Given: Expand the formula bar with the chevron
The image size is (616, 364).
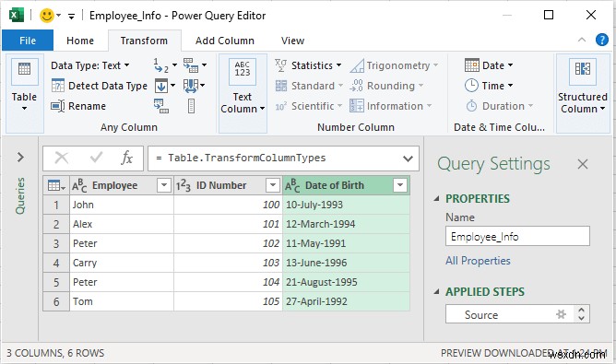Looking at the screenshot, I should [409, 159].
